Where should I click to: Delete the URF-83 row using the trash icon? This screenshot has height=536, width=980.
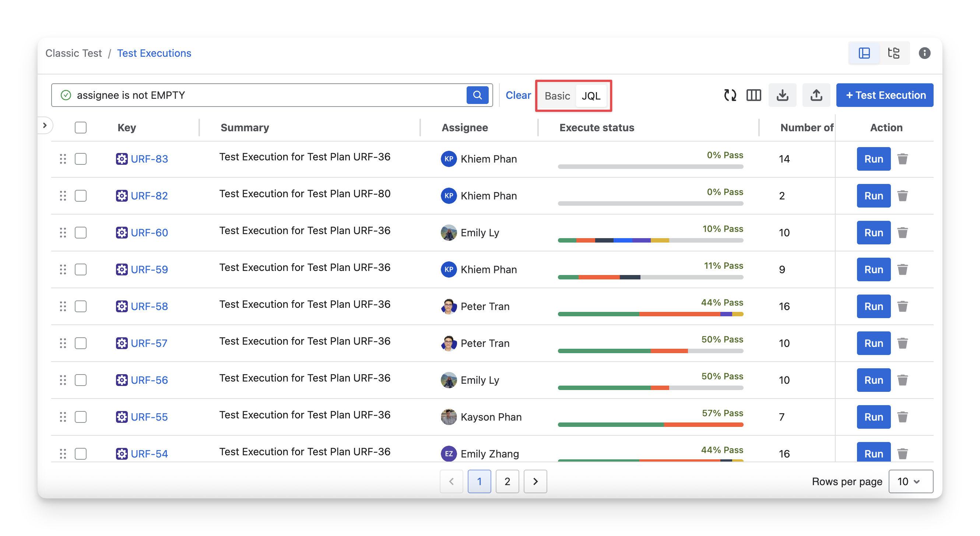pyautogui.click(x=902, y=159)
